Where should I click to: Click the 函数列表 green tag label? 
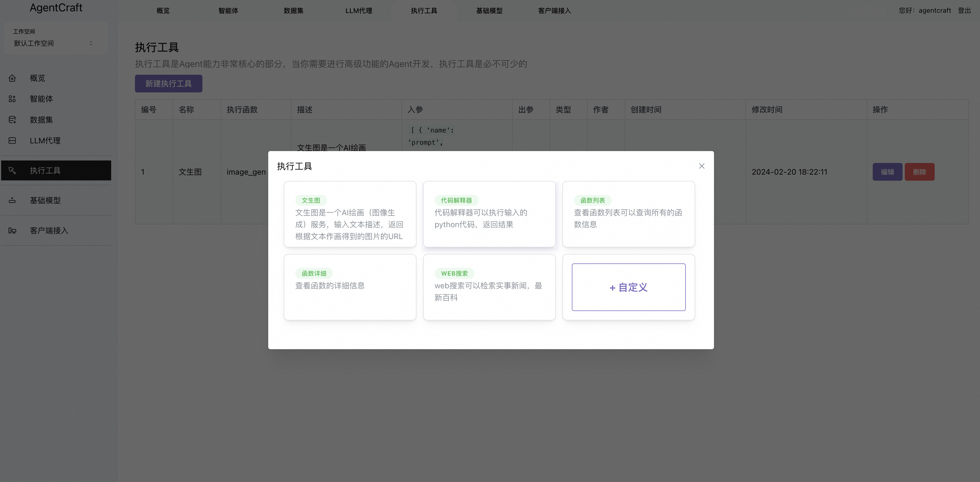592,200
